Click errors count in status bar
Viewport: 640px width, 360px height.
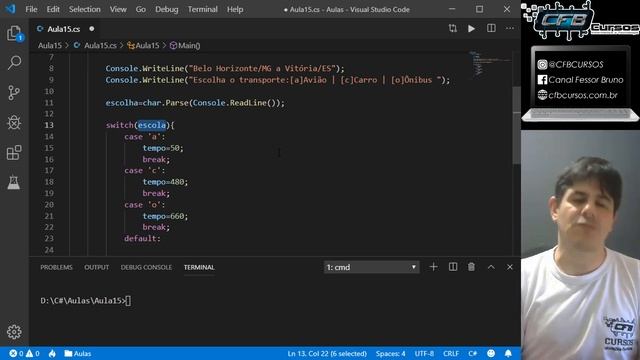pyautogui.click(x=16, y=353)
